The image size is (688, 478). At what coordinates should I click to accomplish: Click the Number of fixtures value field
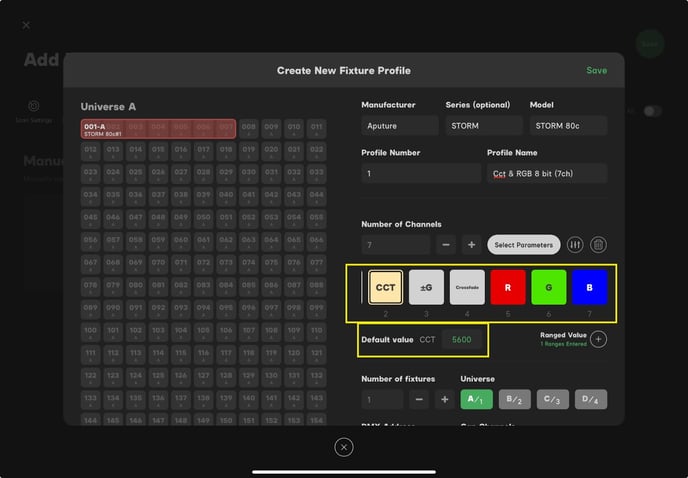tap(382, 399)
